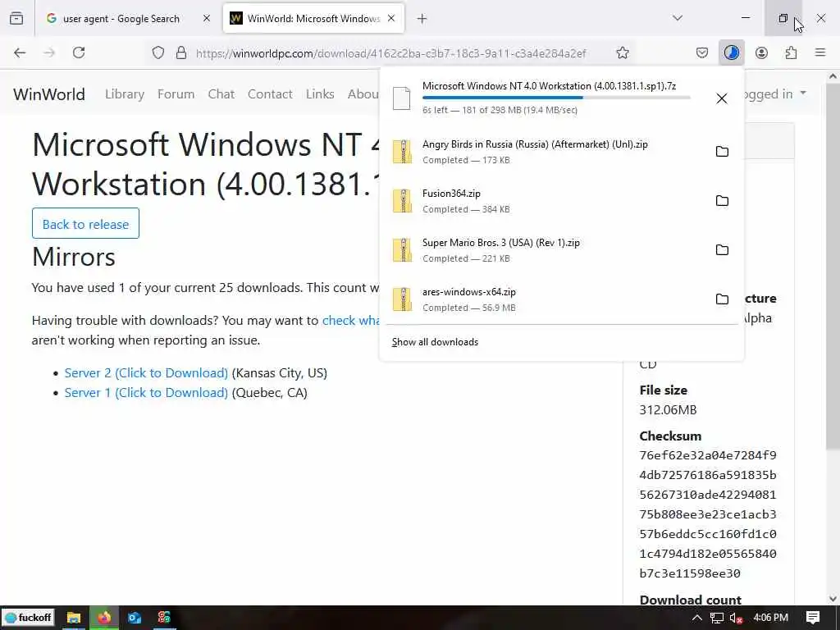Open network status tray icon

[717, 618]
